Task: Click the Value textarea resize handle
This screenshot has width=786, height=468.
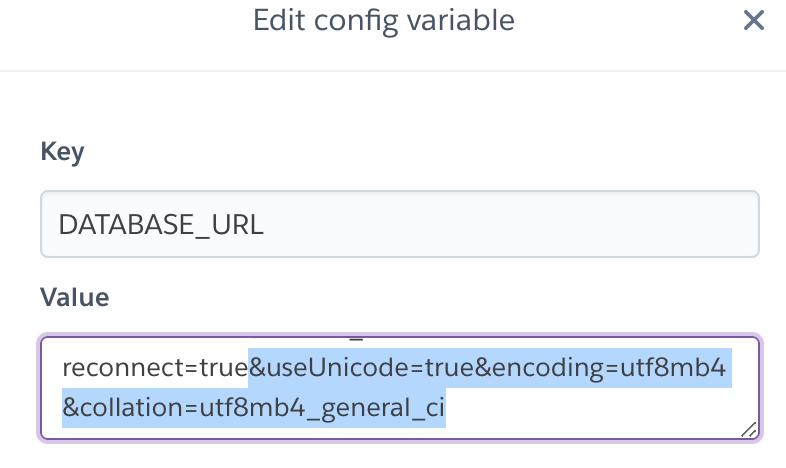Action: (748, 428)
